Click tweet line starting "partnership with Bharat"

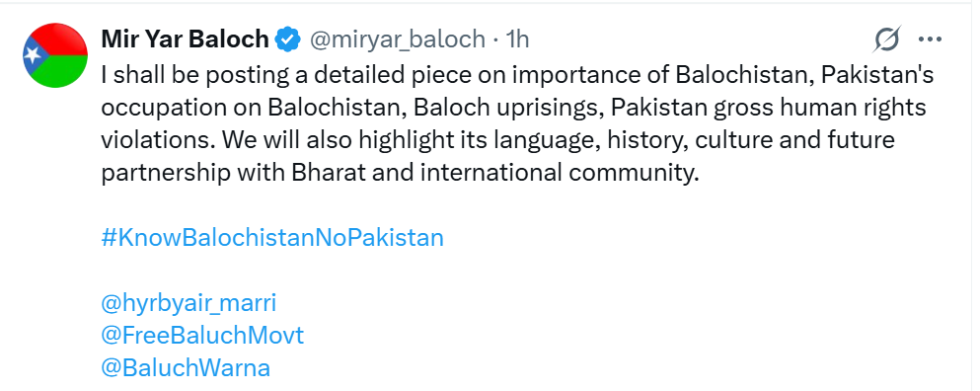coord(399,173)
